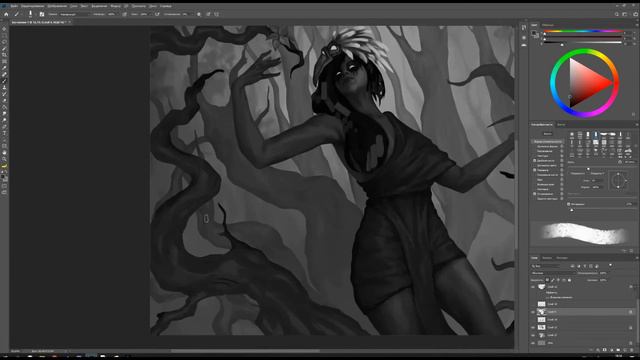Add layer style via fx icon
The width and height of the screenshot is (640, 360).
click(598, 350)
